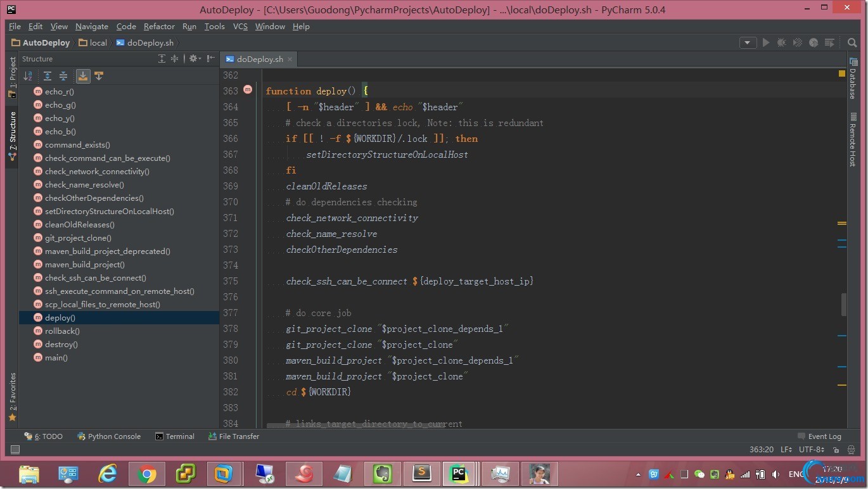Open the Favorites side tab
This screenshot has width=868, height=489.
pyautogui.click(x=12, y=397)
